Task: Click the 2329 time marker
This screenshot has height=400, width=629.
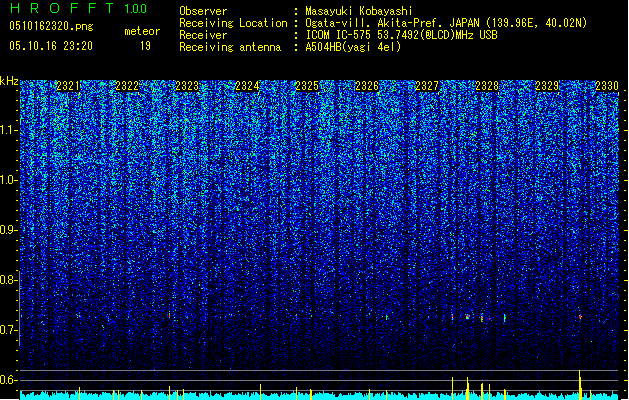Action: [547, 86]
